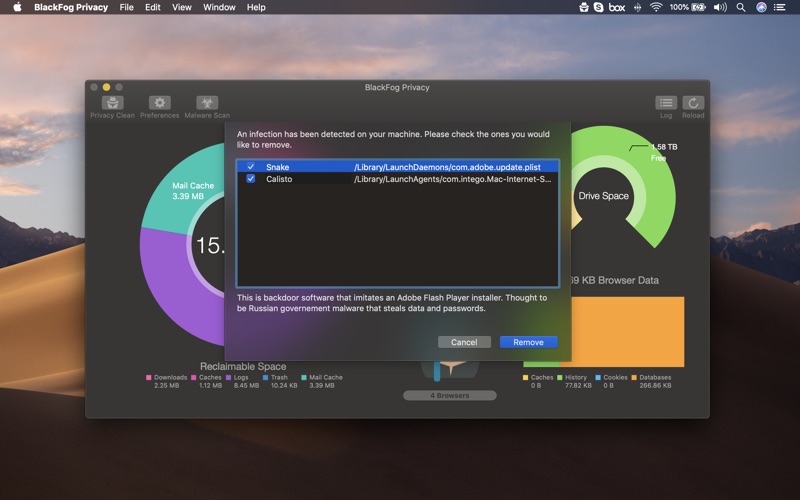This screenshot has height=500, width=800.
Task: Open the Apple menu
Action: pos(17,7)
